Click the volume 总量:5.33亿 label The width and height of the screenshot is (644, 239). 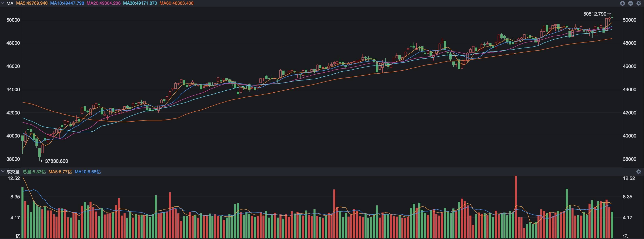(x=34, y=172)
